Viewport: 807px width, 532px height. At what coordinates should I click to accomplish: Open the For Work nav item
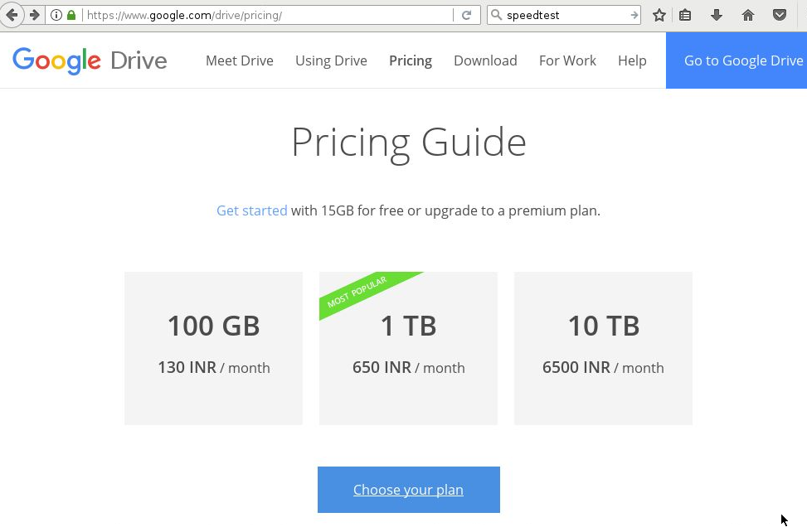567,60
